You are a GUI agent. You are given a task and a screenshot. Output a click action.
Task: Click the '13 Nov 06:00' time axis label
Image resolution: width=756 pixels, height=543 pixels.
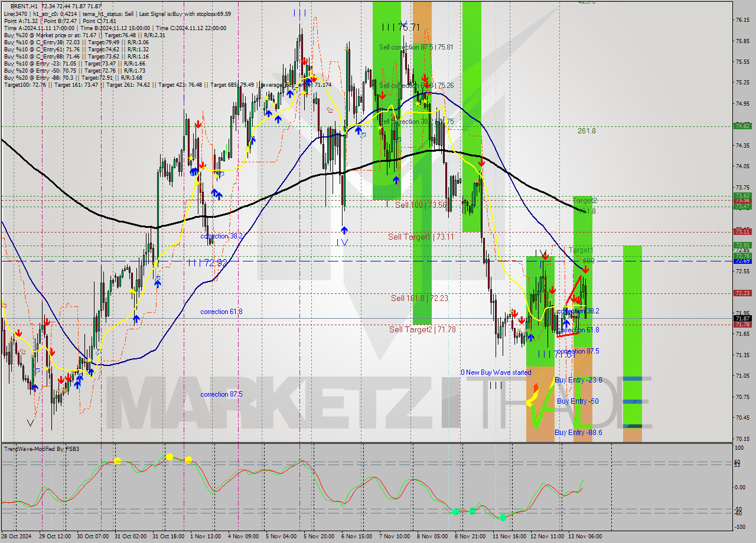[x=586, y=537]
